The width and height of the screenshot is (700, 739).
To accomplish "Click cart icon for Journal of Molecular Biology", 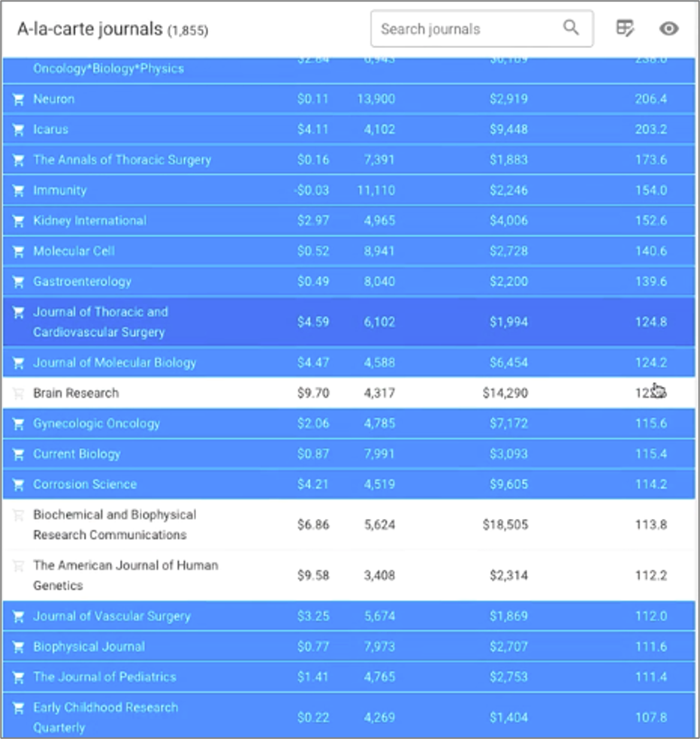I will pos(18,363).
